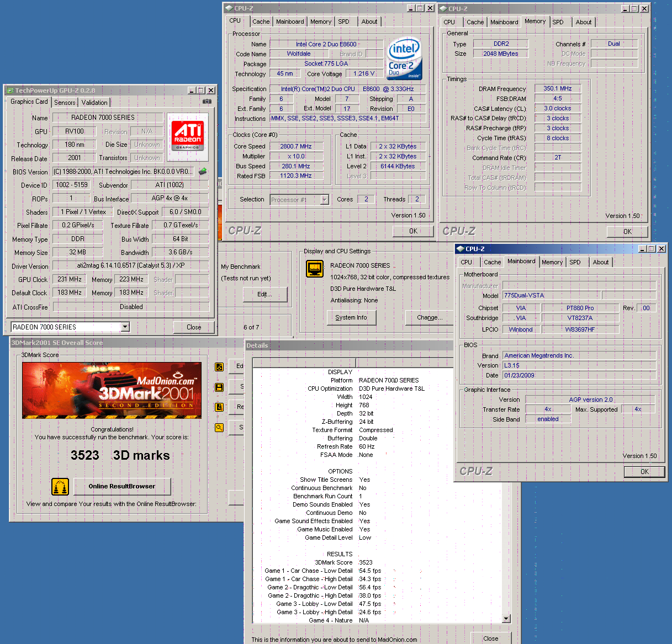Open the About tab in the CPU-Z Memory window

pyautogui.click(x=584, y=22)
